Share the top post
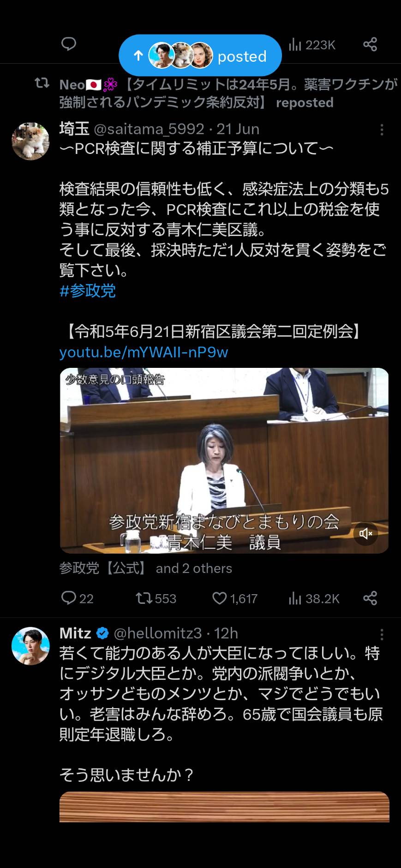The width and height of the screenshot is (401, 868). pyautogui.click(x=370, y=44)
